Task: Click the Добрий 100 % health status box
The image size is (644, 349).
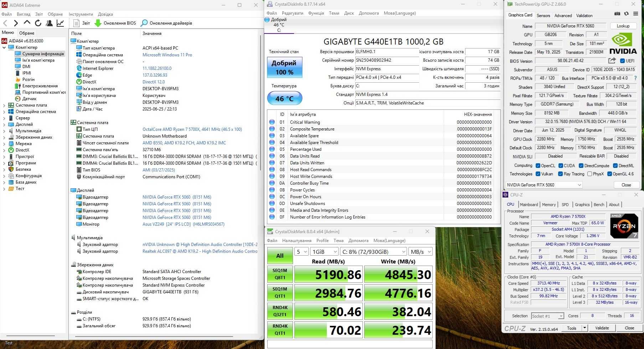Action: (284, 67)
